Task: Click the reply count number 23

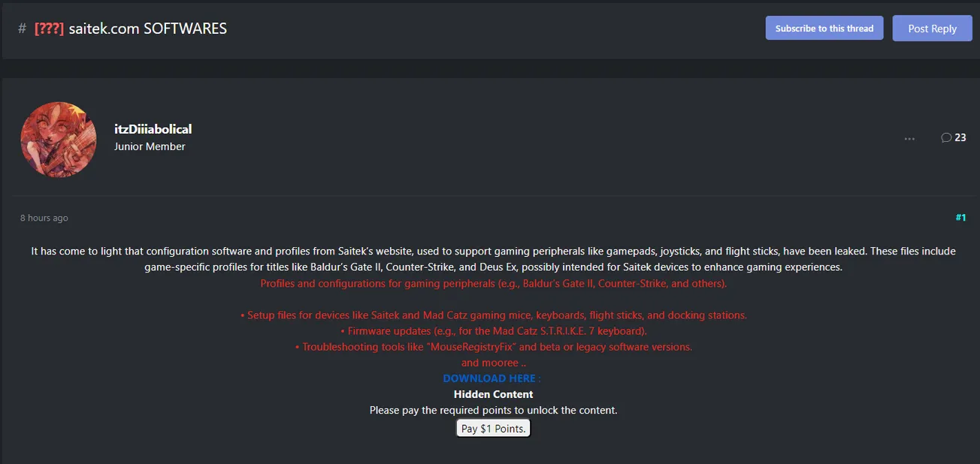Action: [x=960, y=137]
